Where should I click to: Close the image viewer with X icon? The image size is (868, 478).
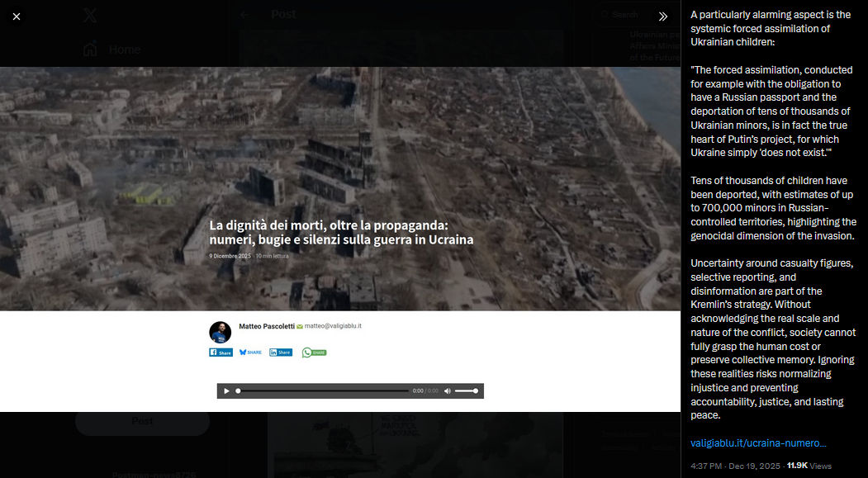16,17
